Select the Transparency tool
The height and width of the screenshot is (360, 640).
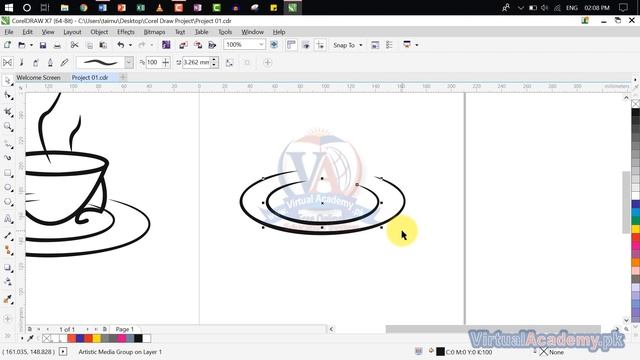[x=7, y=282]
